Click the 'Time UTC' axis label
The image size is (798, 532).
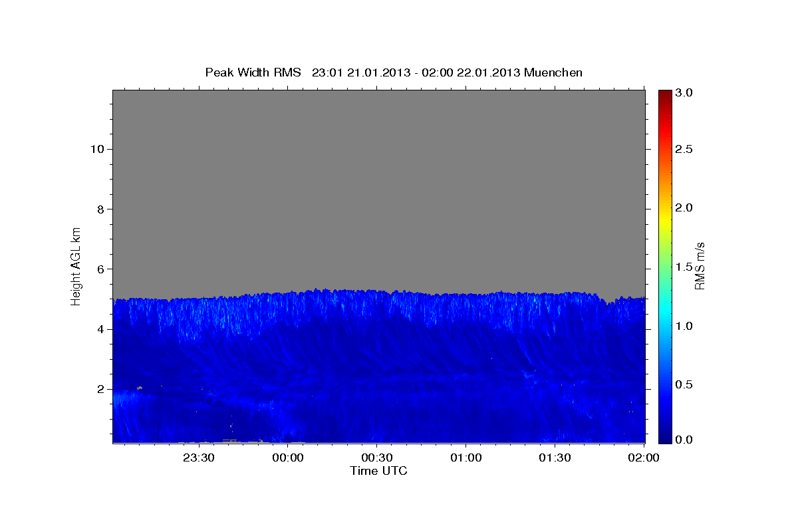(x=378, y=471)
